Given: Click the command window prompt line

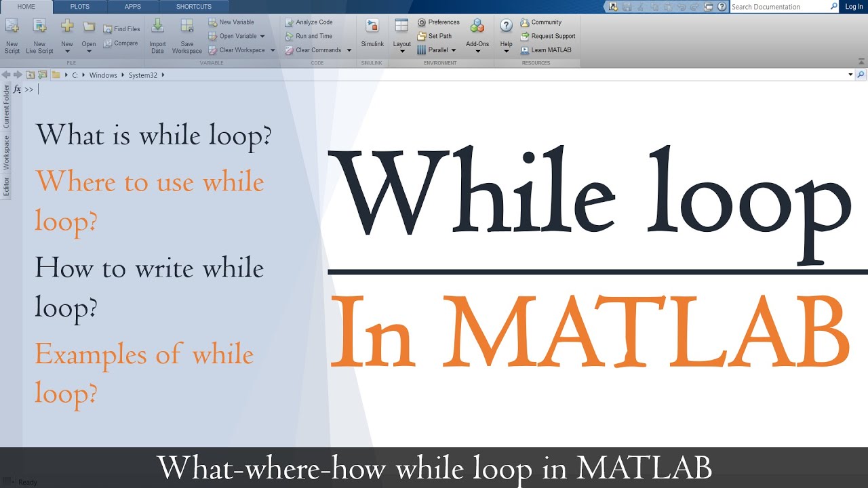Looking at the screenshot, I should [444, 89].
